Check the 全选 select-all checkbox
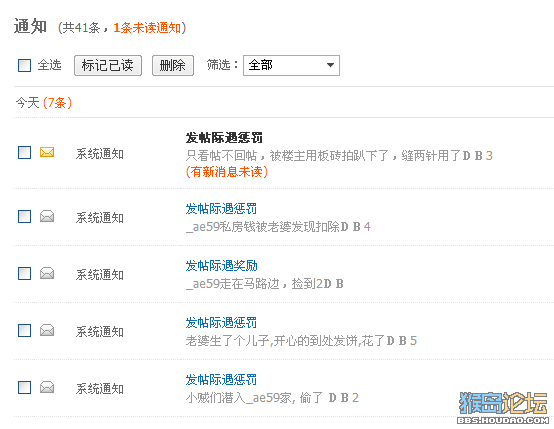 (24, 65)
